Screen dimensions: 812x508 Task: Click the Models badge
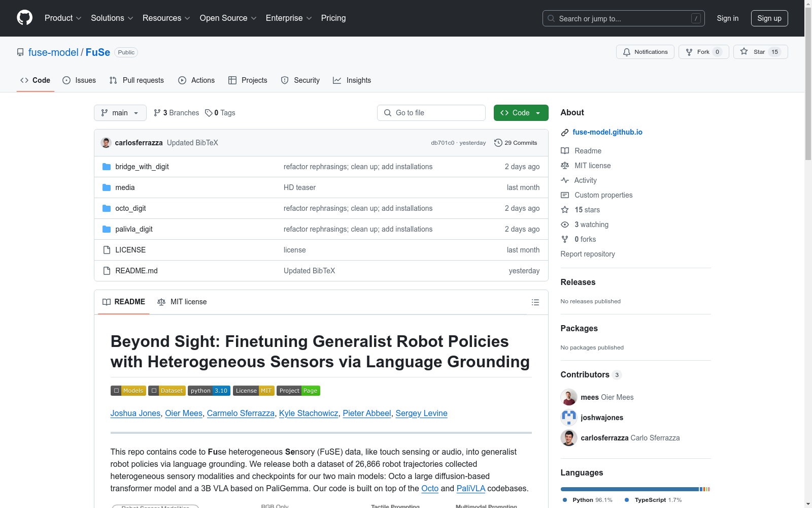pos(128,391)
